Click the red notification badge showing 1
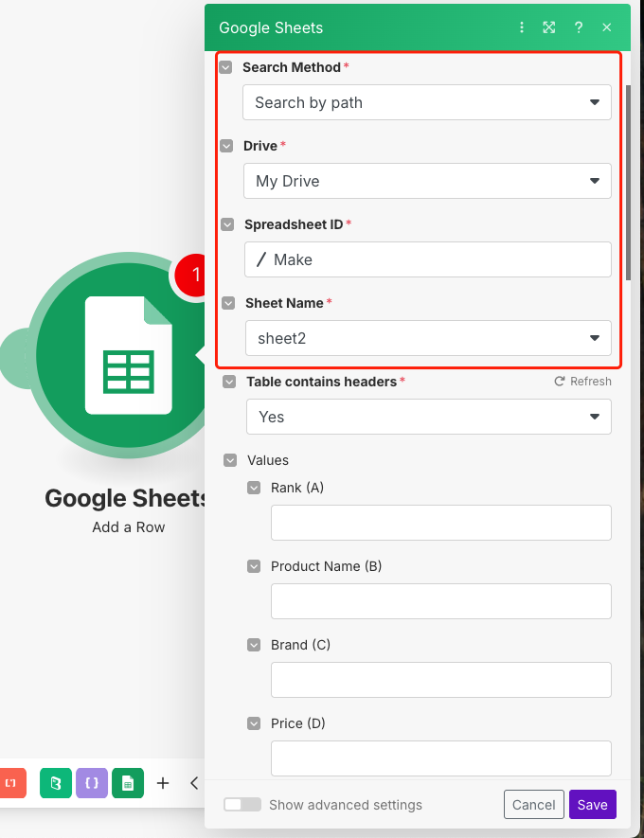The width and height of the screenshot is (644, 838). coord(190,275)
